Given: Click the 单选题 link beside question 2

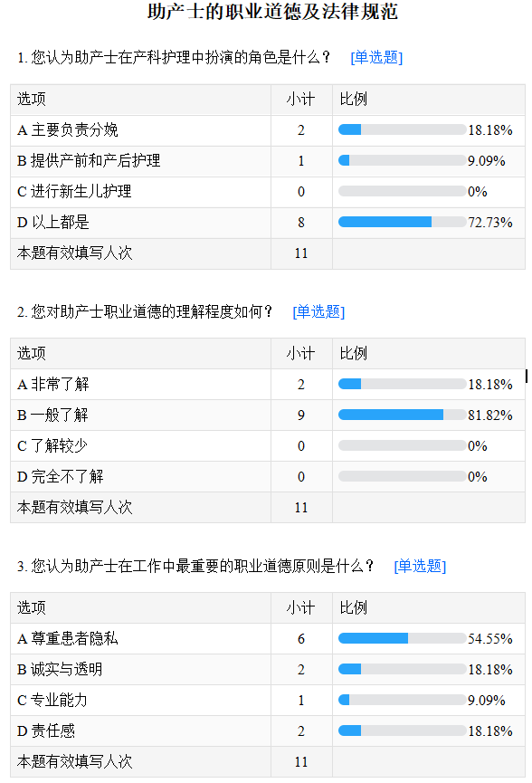Looking at the screenshot, I should coord(318,311).
